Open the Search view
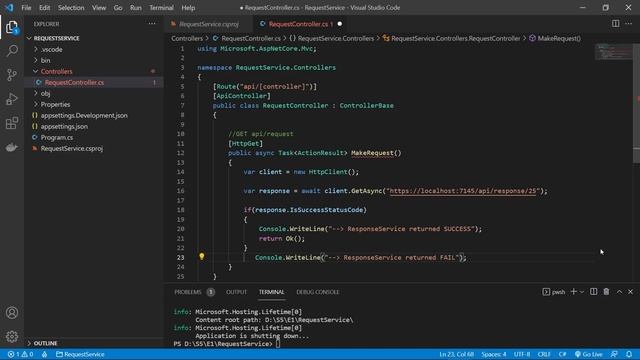 tap(12, 51)
